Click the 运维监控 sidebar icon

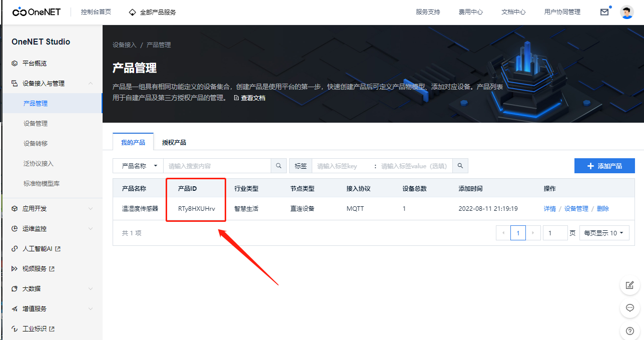tap(15, 229)
